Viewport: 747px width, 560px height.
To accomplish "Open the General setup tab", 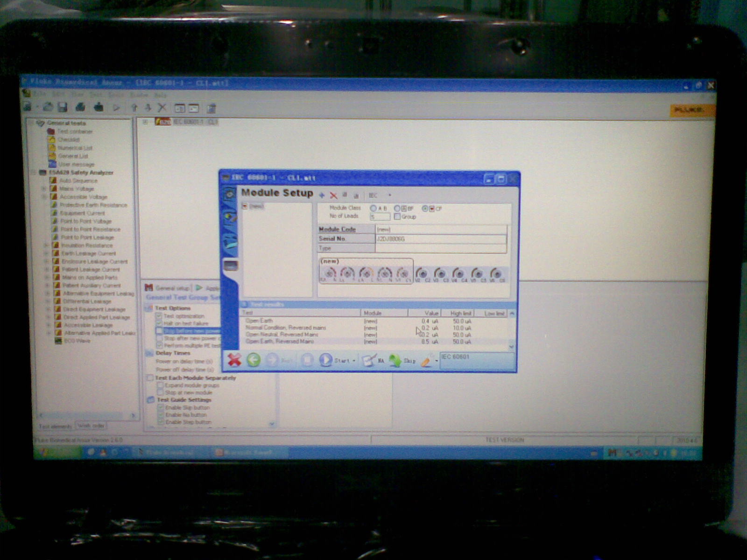I will point(167,288).
